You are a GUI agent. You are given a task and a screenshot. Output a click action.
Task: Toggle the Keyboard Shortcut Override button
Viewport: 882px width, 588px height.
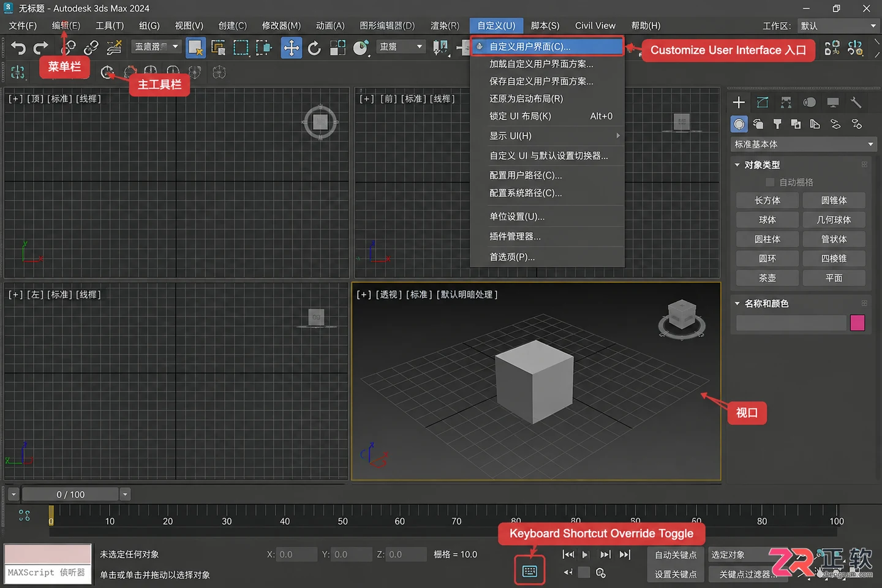coord(530,571)
